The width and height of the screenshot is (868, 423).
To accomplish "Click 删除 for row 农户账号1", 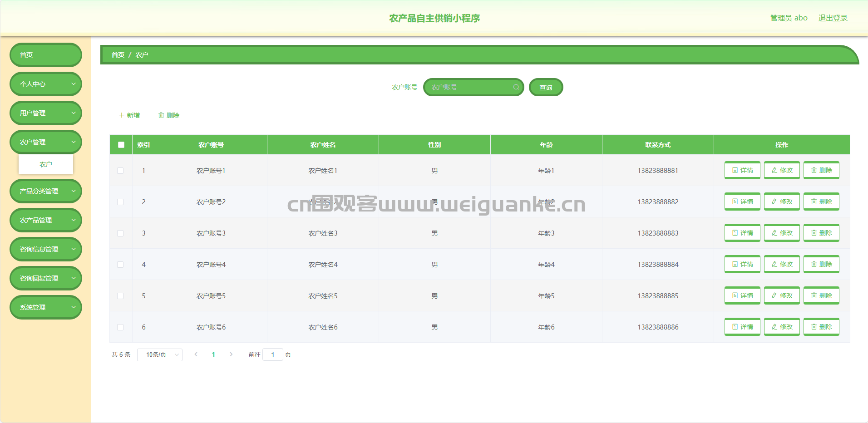I will tap(821, 170).
